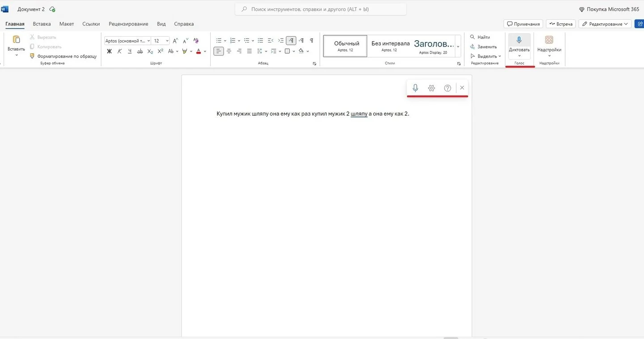Open the font name dropdown Aptos
The height and width of the screenshot is (339, 644).
(127, 41)
